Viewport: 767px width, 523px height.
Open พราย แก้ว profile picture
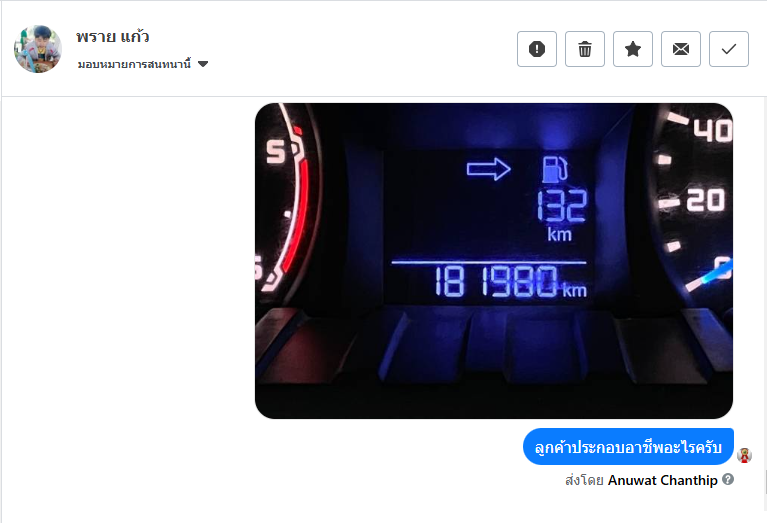(38, 49)
